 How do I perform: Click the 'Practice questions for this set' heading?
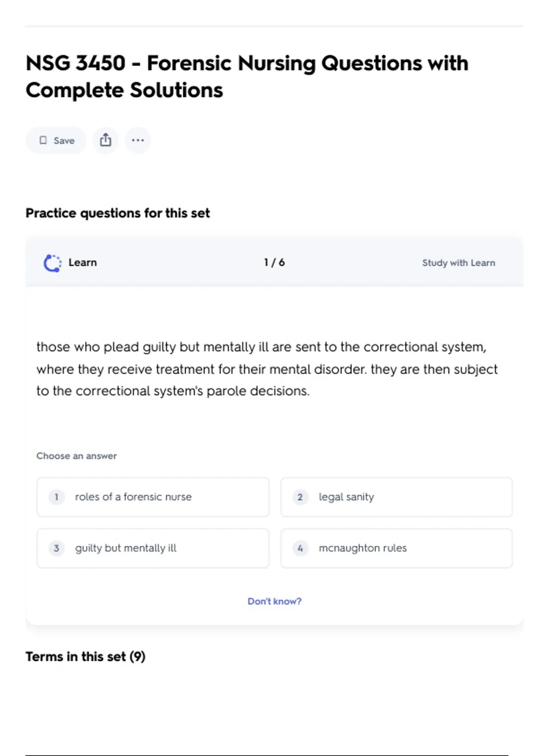coord(117,213)
